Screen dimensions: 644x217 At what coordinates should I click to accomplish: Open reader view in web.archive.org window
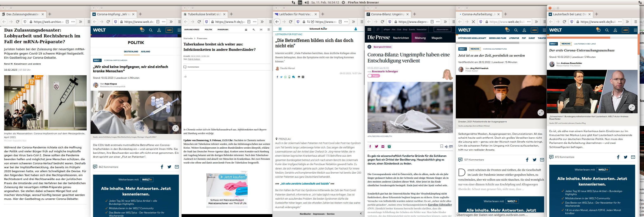pos(67,22)
